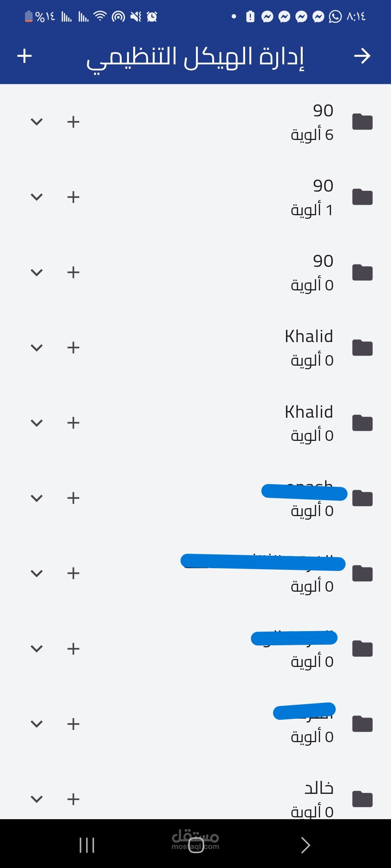Image resolution: width=391 pixels, height=868 pixels.
Task: Expand the 90 row with 6 ألوية
Action: (x=37, y=122)
